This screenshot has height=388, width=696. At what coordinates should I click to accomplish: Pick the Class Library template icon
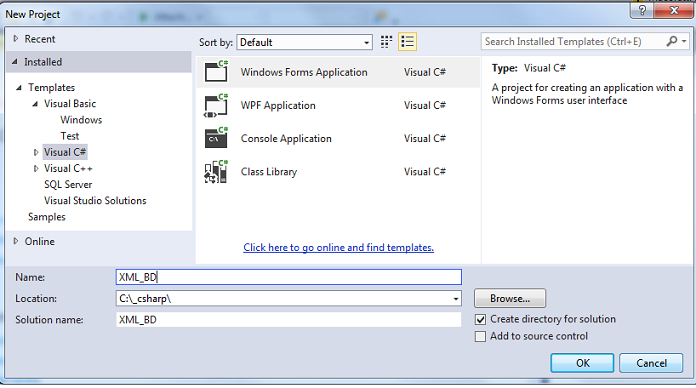tap(216, 172)
